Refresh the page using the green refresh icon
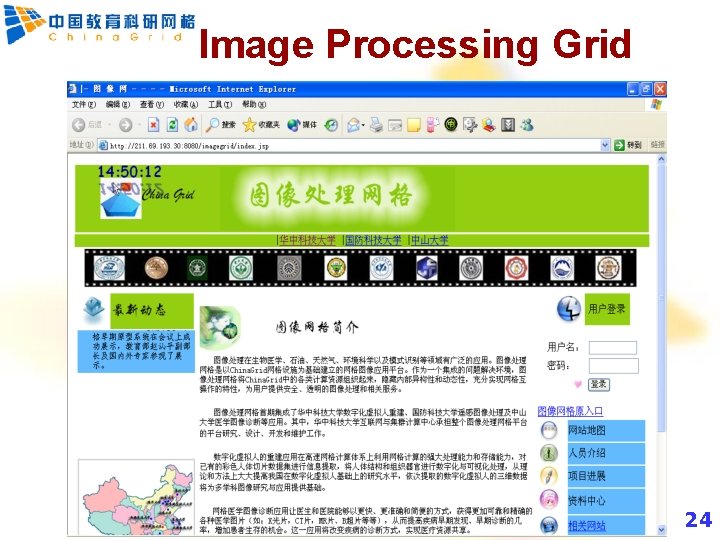The width and height of the screenshot is (720, 540). pos(172,124)
